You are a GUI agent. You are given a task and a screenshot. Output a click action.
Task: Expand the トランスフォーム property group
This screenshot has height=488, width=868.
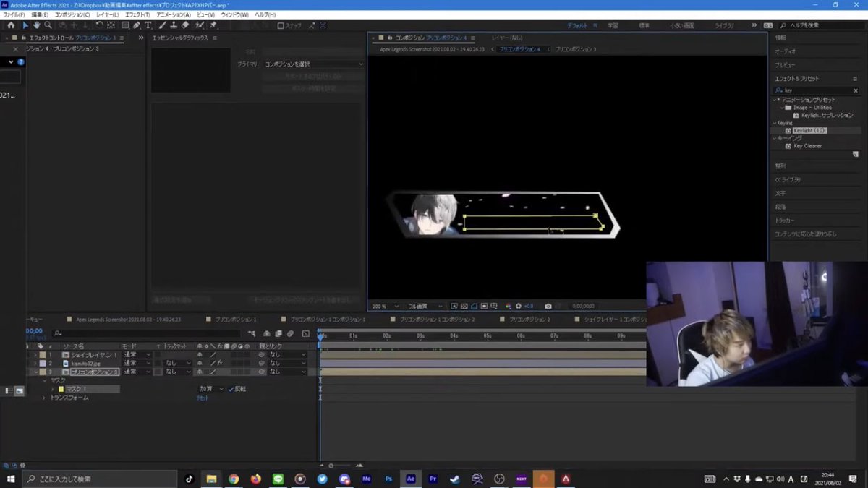click(43, 398)
